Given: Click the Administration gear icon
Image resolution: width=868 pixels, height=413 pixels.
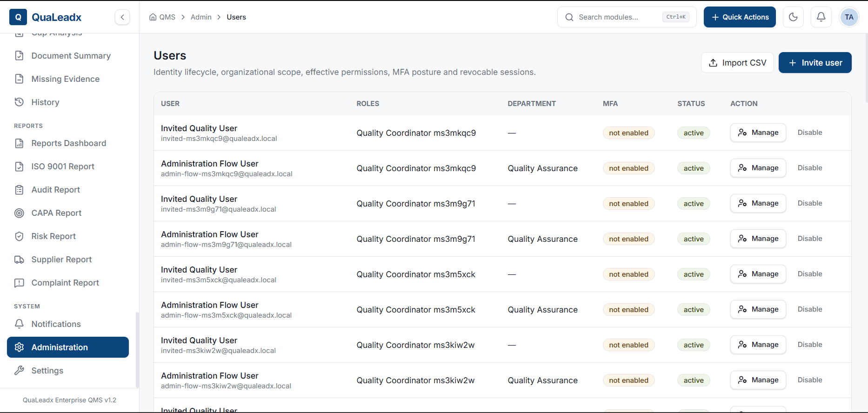Looking at the screenshot, I should pos(19,347).
